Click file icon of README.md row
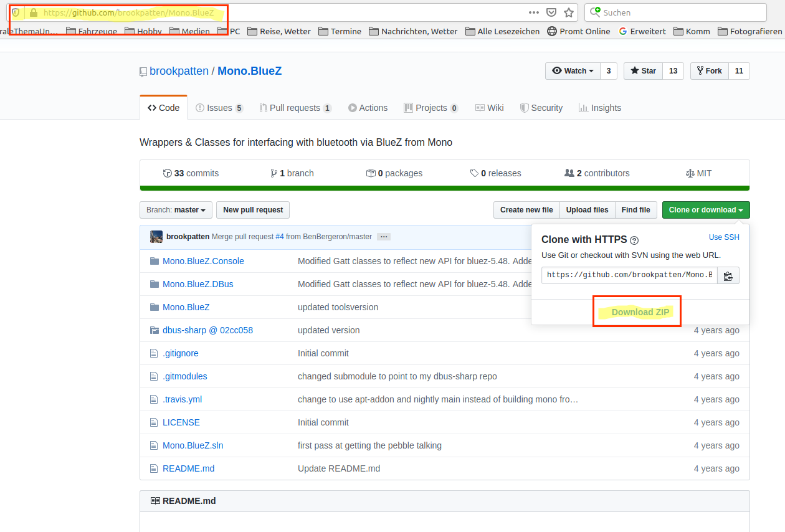 (x=155, y=468)
